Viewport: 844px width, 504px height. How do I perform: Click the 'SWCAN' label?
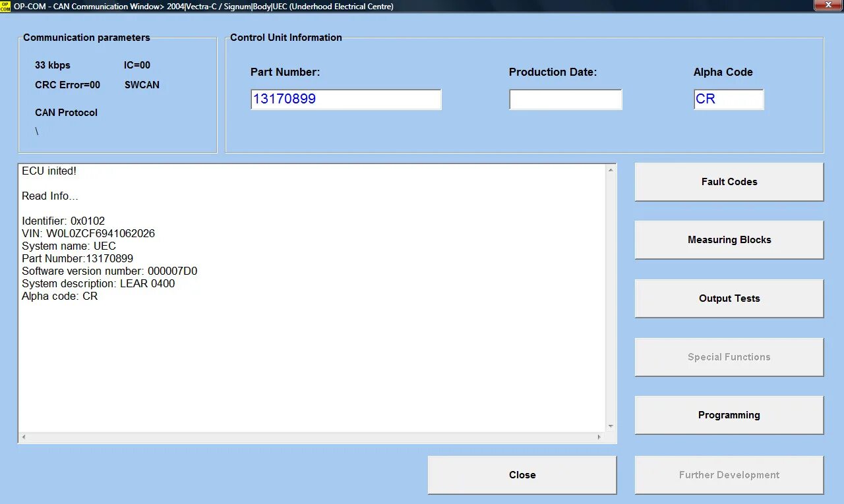[142, 85]
